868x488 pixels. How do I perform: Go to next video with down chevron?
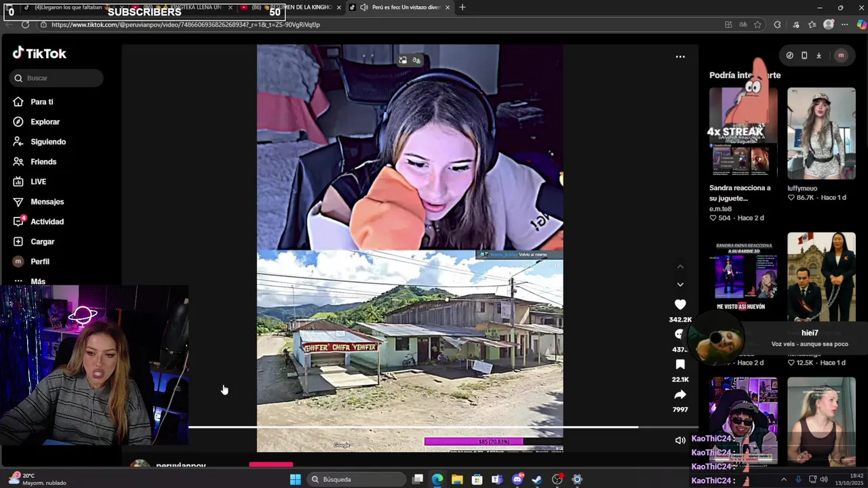(680, 285)
